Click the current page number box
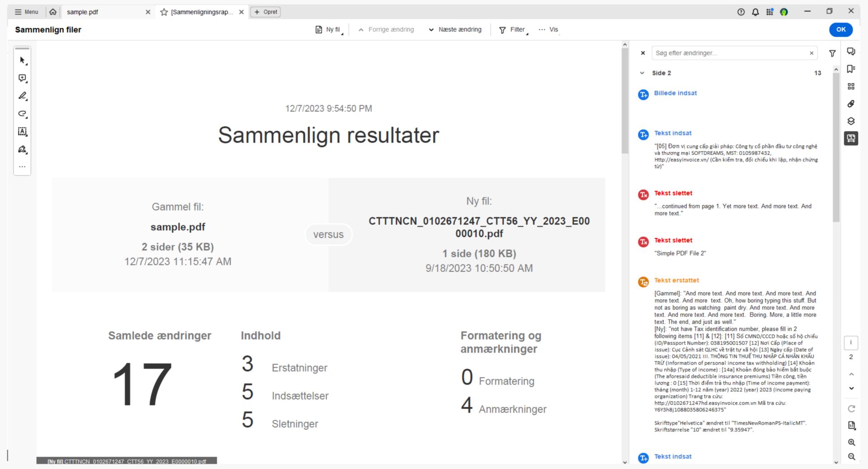This screenshot has width=868, height=469. [x=851, y=343]
